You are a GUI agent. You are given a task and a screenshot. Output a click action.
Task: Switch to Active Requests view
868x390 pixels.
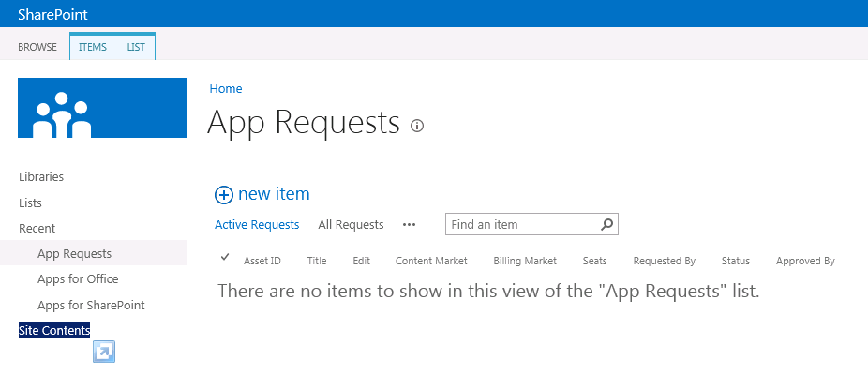tap(257, 225)
